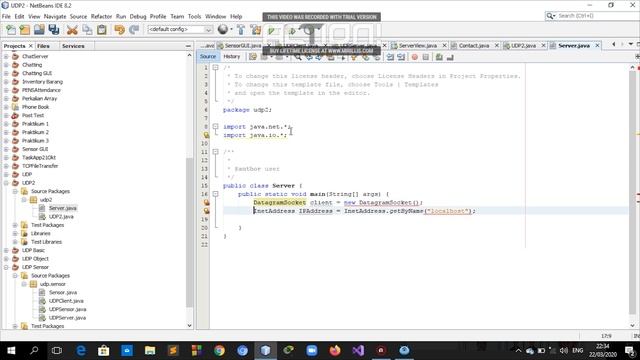Collapse the udp2 package node

point(24,200)
